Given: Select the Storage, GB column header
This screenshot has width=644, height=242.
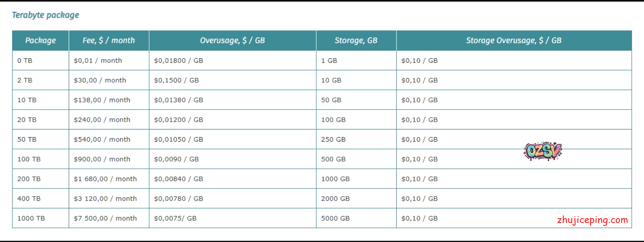Looking at the screenshot, I should pyautogui.click(x=356, y=40).
